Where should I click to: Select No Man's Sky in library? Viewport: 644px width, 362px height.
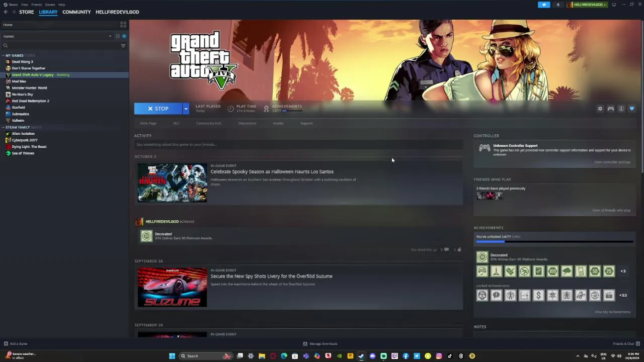coord(22,95)
